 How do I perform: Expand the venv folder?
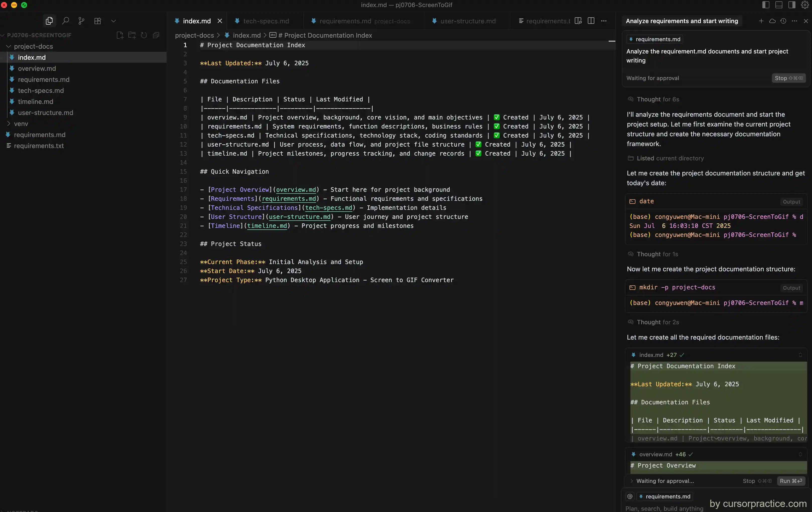point(21,123)
